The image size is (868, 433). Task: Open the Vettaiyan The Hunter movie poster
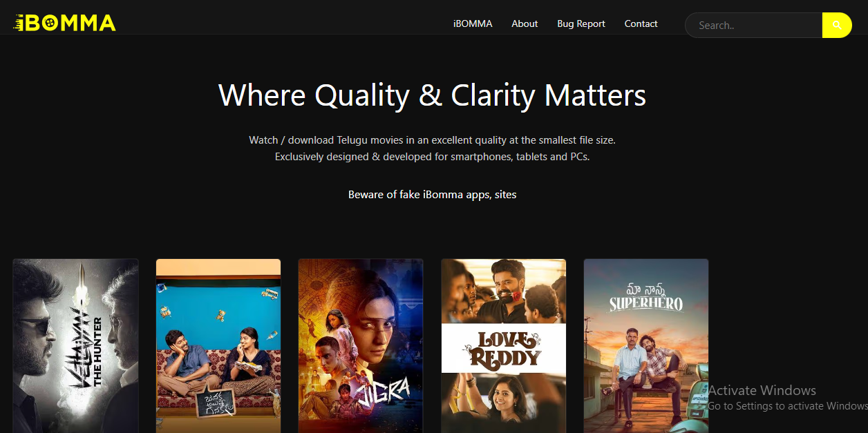point(76,346)
